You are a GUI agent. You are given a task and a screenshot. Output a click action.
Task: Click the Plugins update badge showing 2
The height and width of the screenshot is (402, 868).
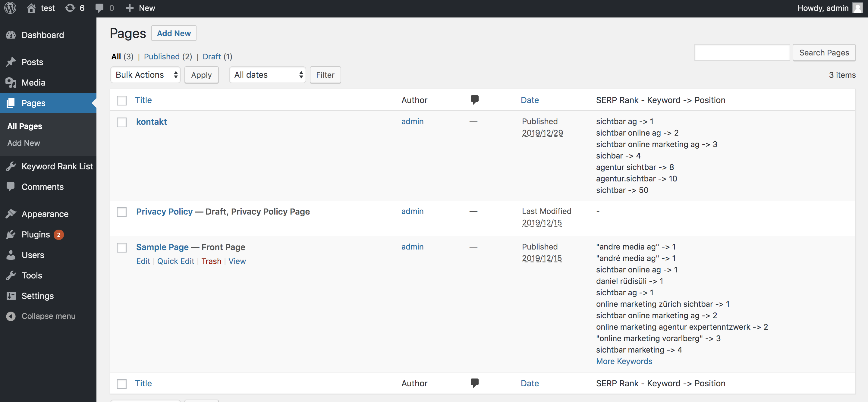point(59,234)
